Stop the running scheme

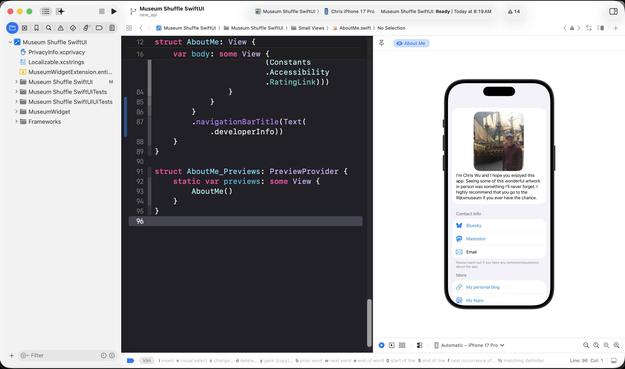[x=102, y=12]
